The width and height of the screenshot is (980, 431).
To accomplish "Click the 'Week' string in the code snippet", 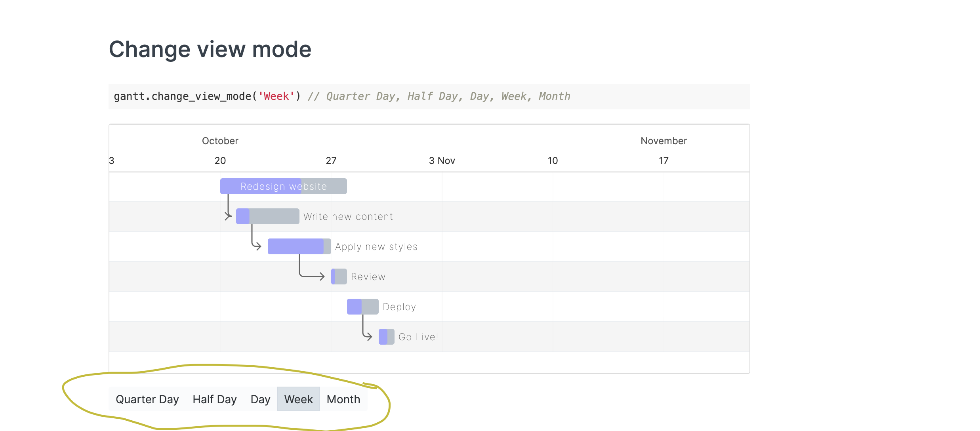I will pyautogui.click(x=276, y=96).
